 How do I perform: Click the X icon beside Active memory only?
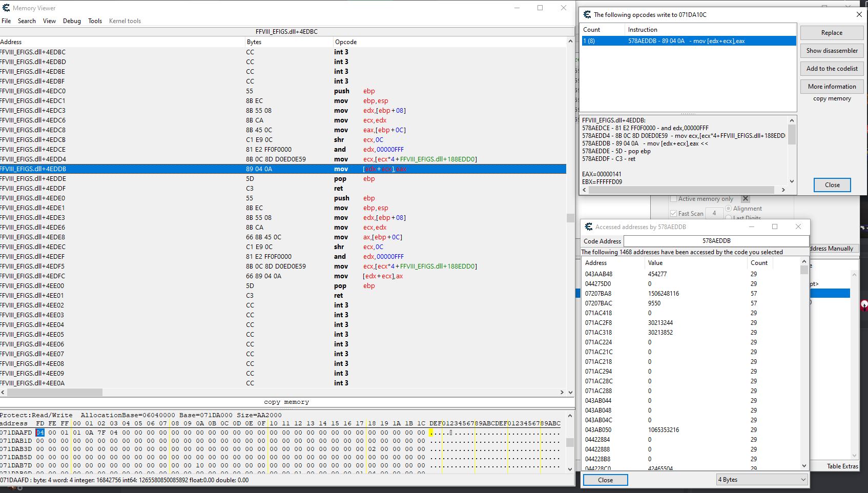click(x=746, y=199)
